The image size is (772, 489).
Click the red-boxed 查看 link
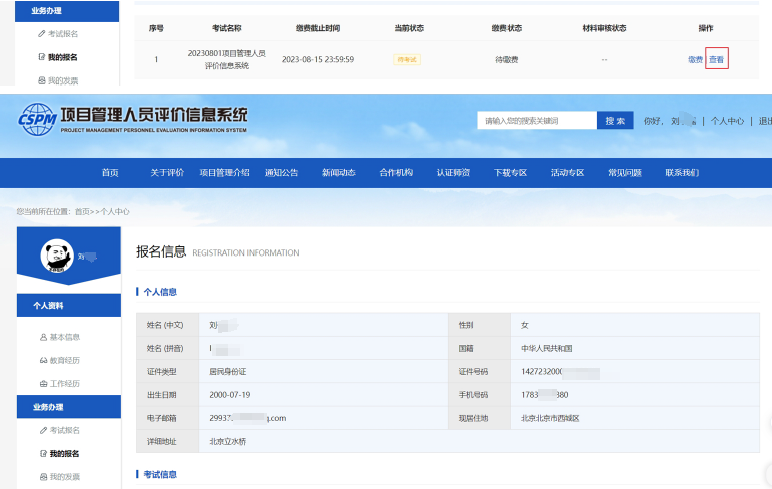(x=716, y=59)
